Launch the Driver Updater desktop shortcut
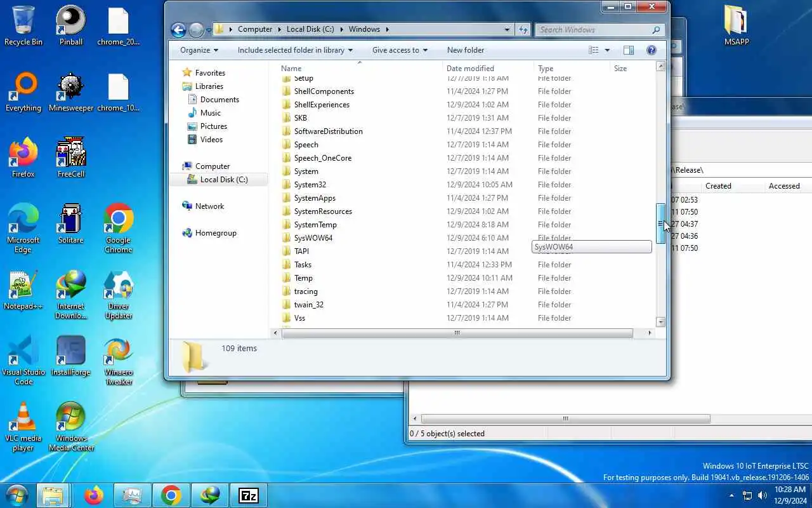Image resolution: width=812 pixels, height=508 pixels. coord(119,295)
